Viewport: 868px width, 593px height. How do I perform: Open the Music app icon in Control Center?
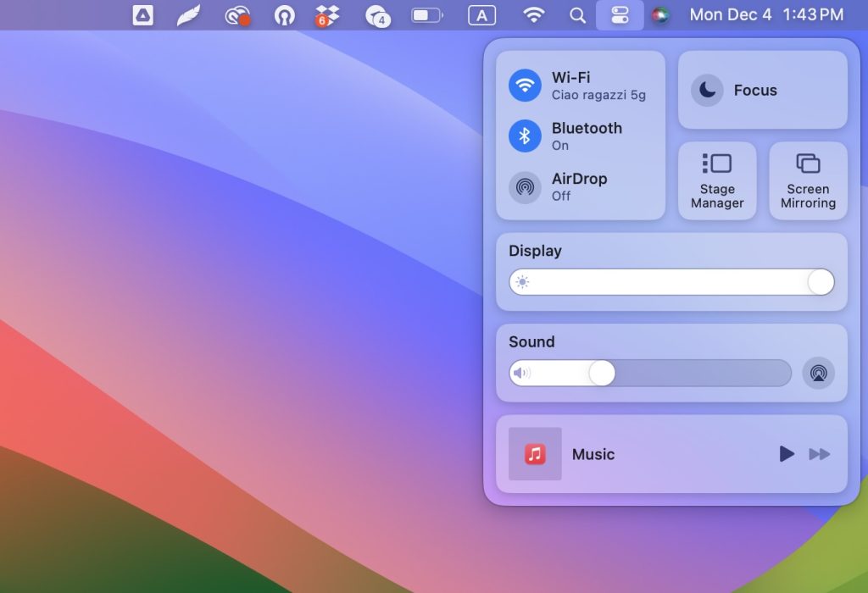[x=535, y=454]
